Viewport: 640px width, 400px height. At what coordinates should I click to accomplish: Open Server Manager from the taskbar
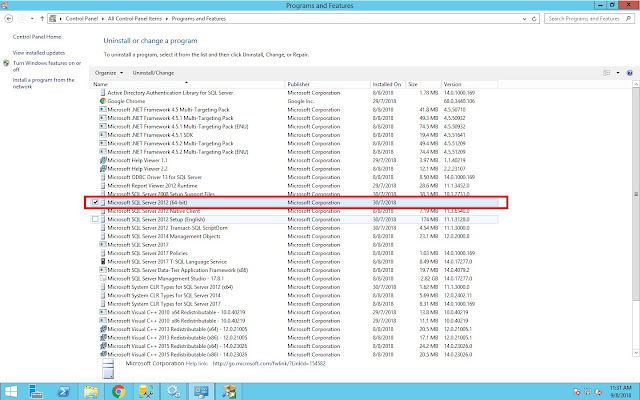pyautogui.click(x=36, y=392)
